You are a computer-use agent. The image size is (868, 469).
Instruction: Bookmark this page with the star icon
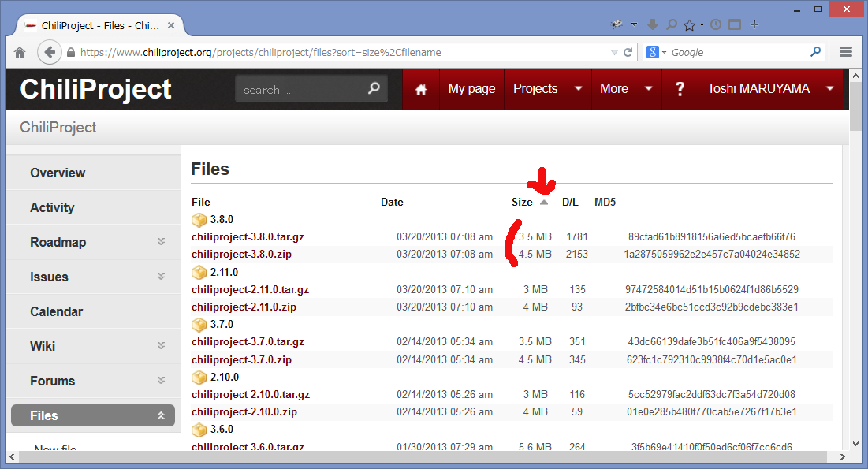(x=689, y=25)
